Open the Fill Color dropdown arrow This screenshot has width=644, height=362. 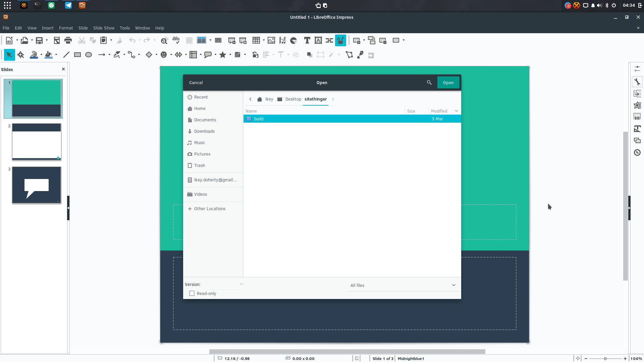(56, 55)
